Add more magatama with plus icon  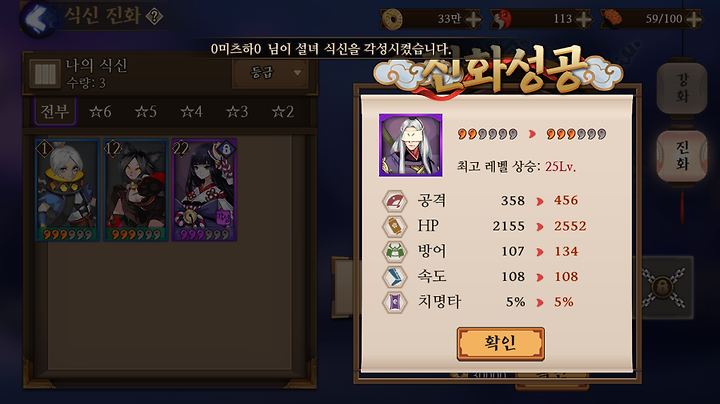click(x=583, y=19)
